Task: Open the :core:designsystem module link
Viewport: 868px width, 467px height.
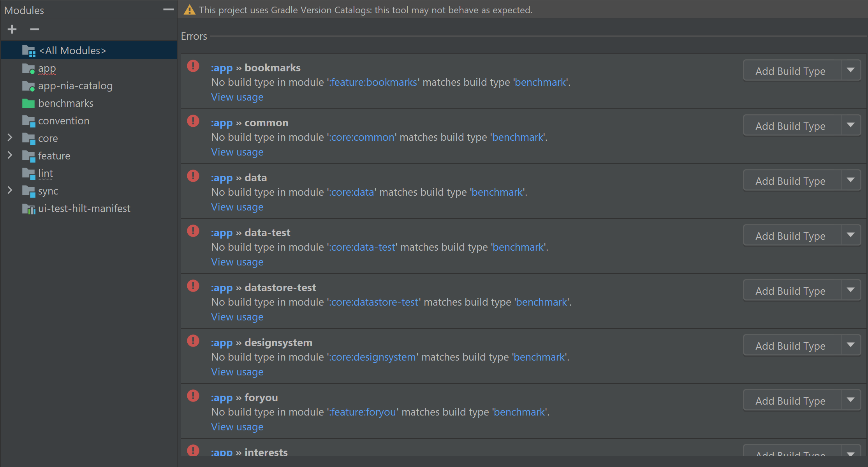Action: (x=372, y=357)
